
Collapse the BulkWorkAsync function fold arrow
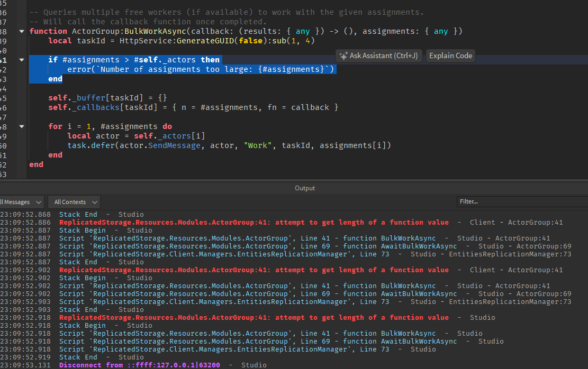22,32
